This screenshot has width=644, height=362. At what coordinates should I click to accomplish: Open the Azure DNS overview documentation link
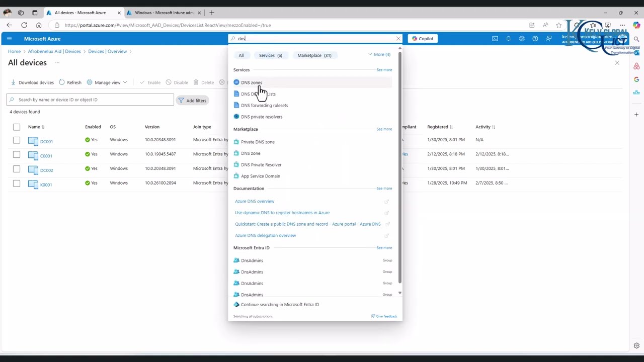(x=255, y=201)
